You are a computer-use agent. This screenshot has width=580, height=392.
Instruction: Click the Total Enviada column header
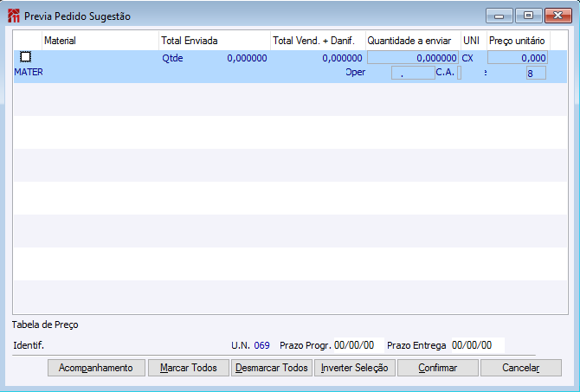point(215,41)
